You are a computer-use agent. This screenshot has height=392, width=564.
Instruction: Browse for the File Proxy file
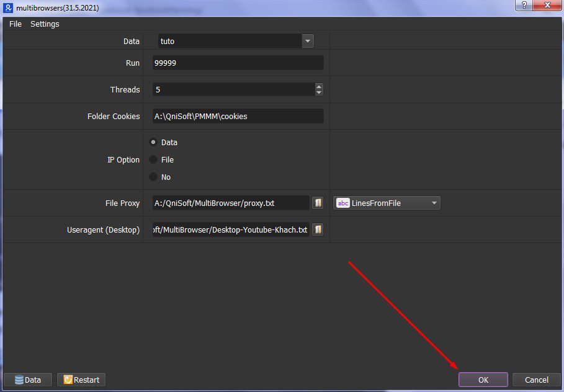(x=318, y=203)
